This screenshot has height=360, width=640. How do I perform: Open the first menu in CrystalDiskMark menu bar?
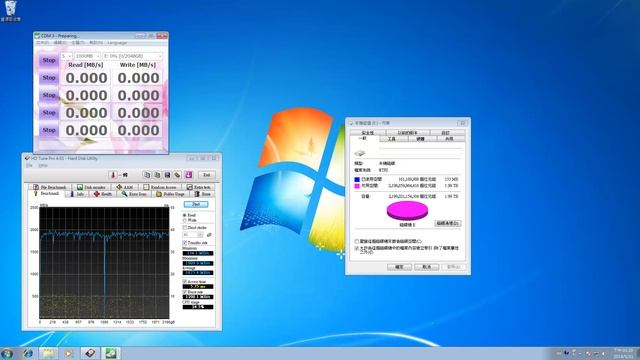[x=42, y=42]
